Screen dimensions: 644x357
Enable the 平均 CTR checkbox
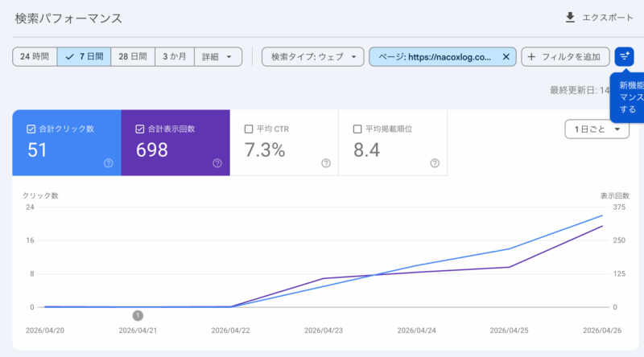click(x=249, y=129)
